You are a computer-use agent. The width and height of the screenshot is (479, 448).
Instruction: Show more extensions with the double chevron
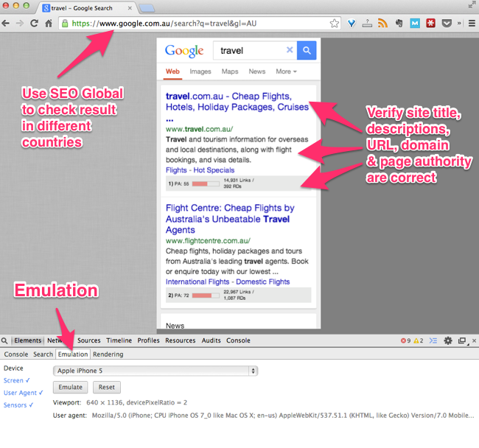click(x=459, y=23)
